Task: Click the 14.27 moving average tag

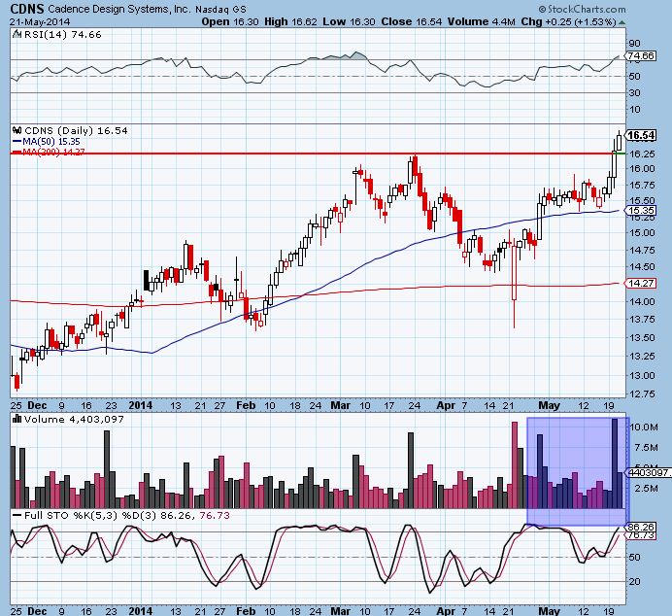Action: click(641, 283)
